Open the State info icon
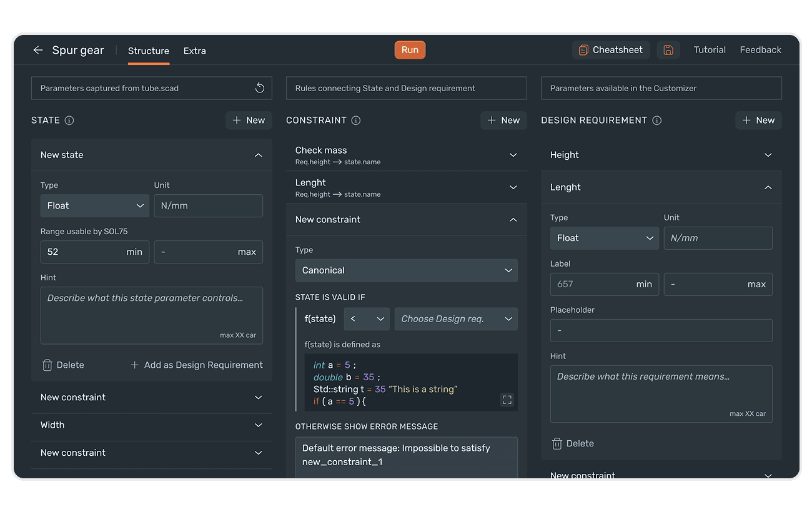The height and width of the screenshot is (512, 812). [x=69, y=121]
